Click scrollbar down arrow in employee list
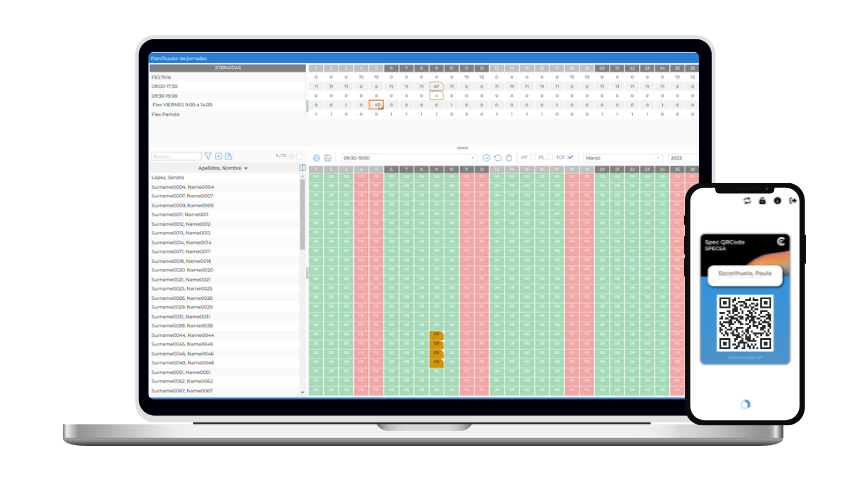The height and width of the screenshot is (481, 846). (x=302, y=392)
